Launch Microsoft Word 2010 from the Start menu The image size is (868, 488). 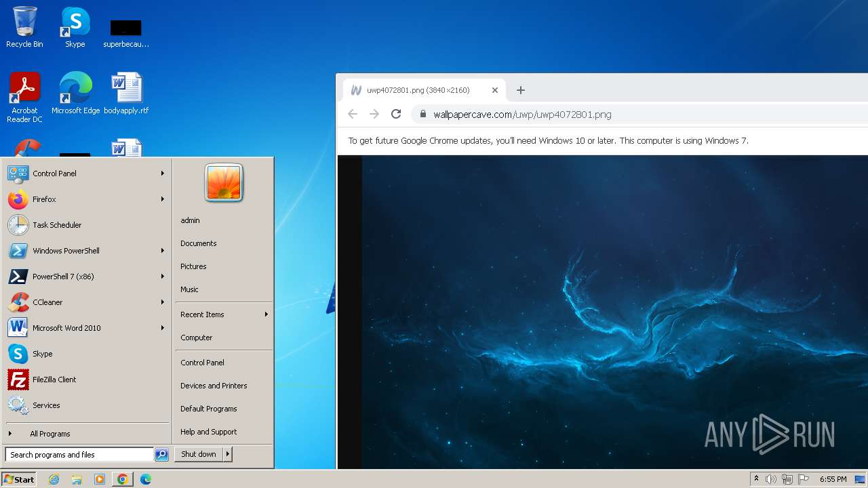pos(87,328)
